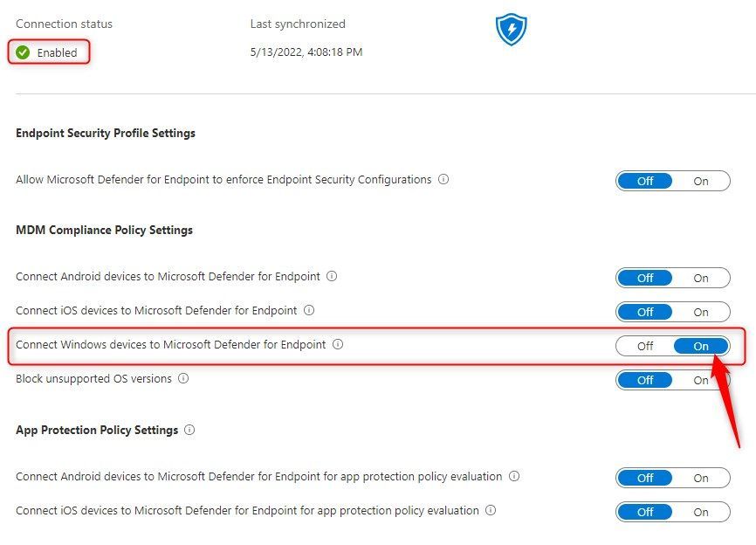
Task: Switch Connect Windows devices toggle to Off
Action: (x=645, y=346)
